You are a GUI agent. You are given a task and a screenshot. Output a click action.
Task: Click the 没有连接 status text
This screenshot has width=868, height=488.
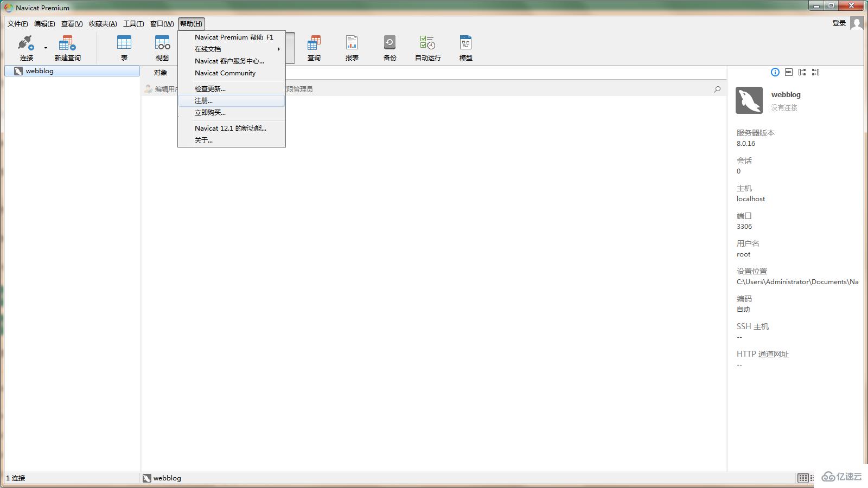(x=784, y=107)
